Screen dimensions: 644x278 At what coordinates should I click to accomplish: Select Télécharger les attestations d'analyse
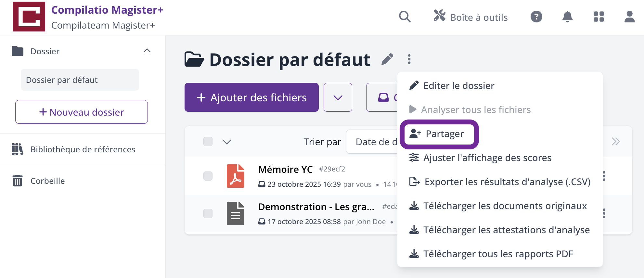click(x=500, y=230)
